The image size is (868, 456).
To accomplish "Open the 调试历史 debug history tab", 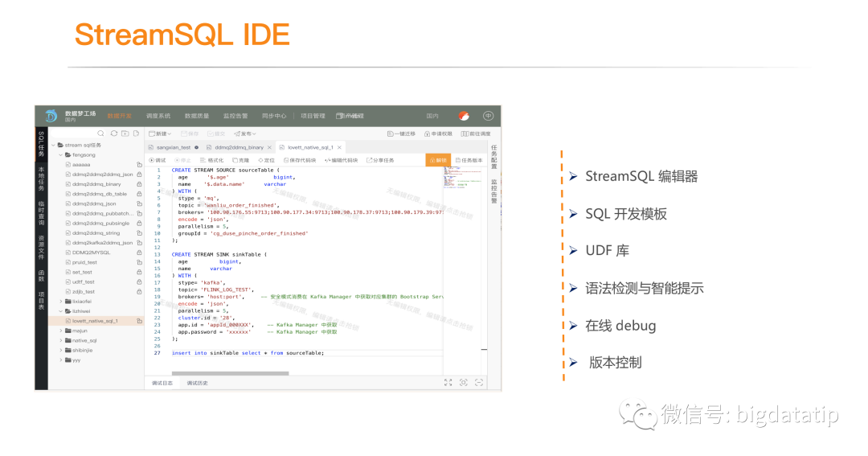I will click(197, 383).
